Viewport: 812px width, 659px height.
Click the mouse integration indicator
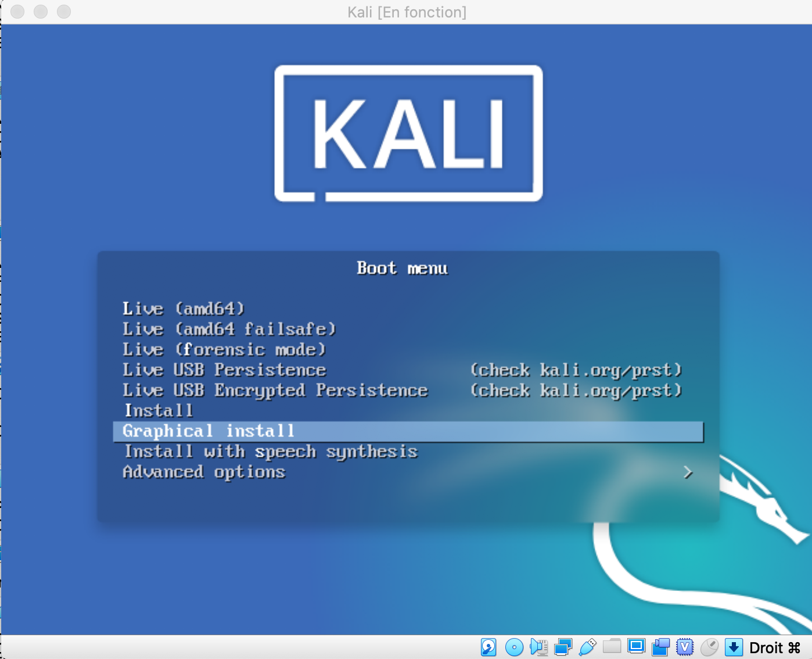709,647
